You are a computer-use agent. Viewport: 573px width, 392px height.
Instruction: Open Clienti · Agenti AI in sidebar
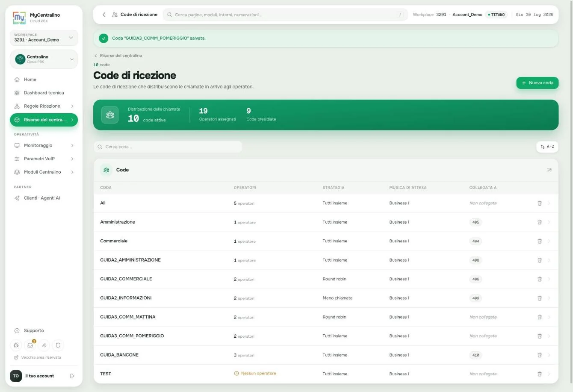point(44,198)
